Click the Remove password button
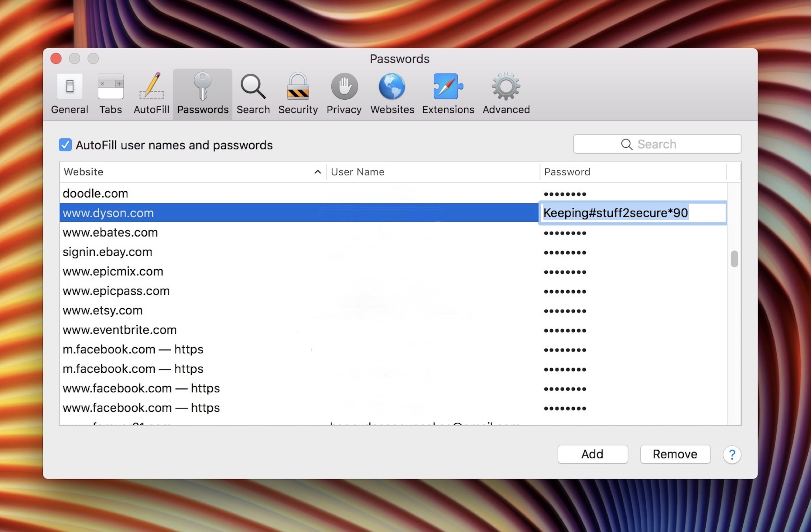 [674, 454]
